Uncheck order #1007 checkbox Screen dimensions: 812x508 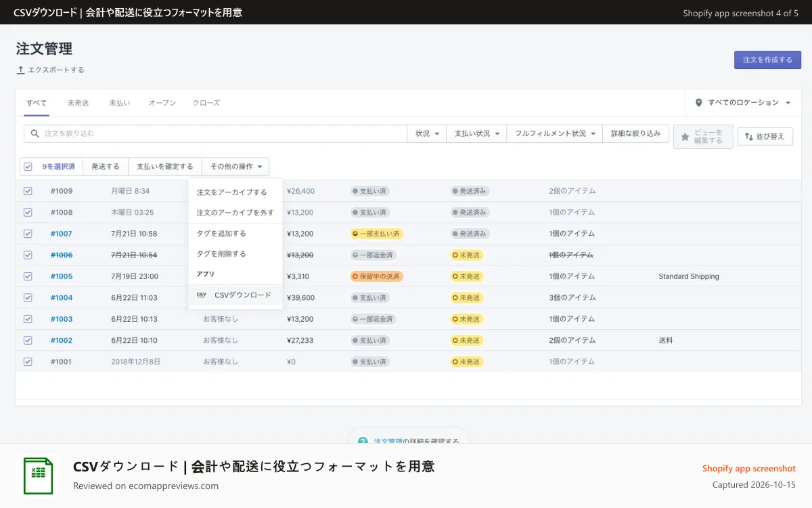coord(28,234)
